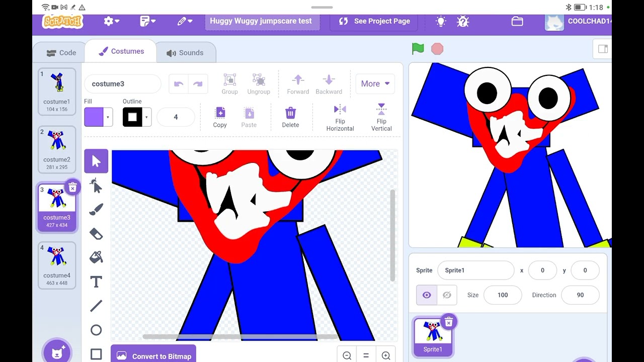Zoom out of the costume canvas
The width and height of the screenshot is (644, 362).
click(x=347, y=355)
